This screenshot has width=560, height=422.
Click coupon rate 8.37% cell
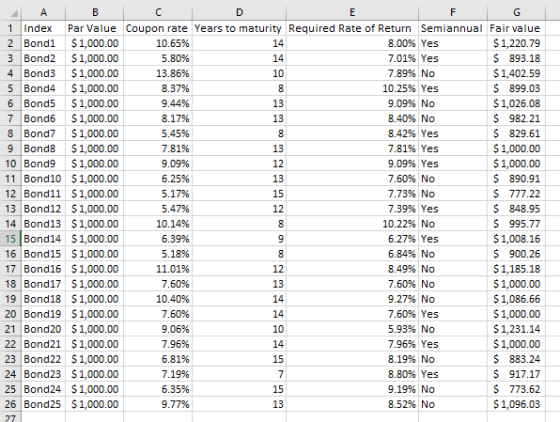(x=158, y=88)
